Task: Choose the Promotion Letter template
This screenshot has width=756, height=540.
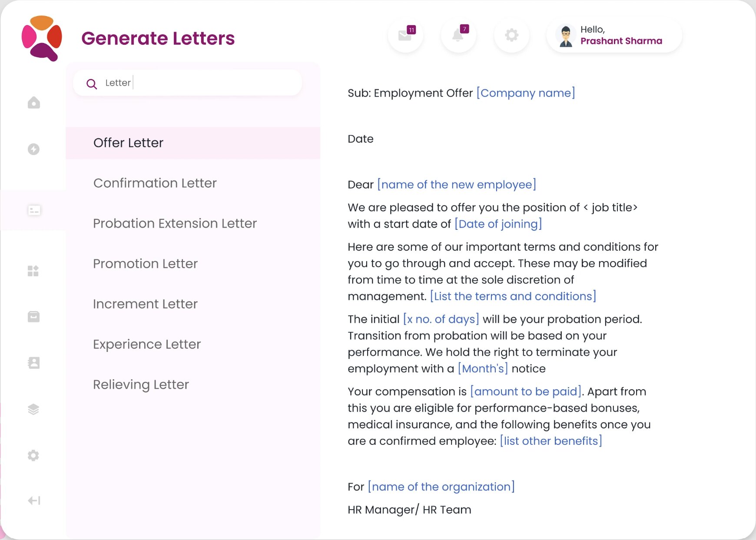Action: coord(145,264)
